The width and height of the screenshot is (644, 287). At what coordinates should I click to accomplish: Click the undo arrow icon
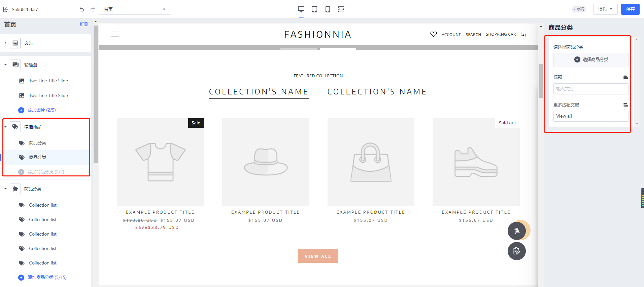coord(82,9)
